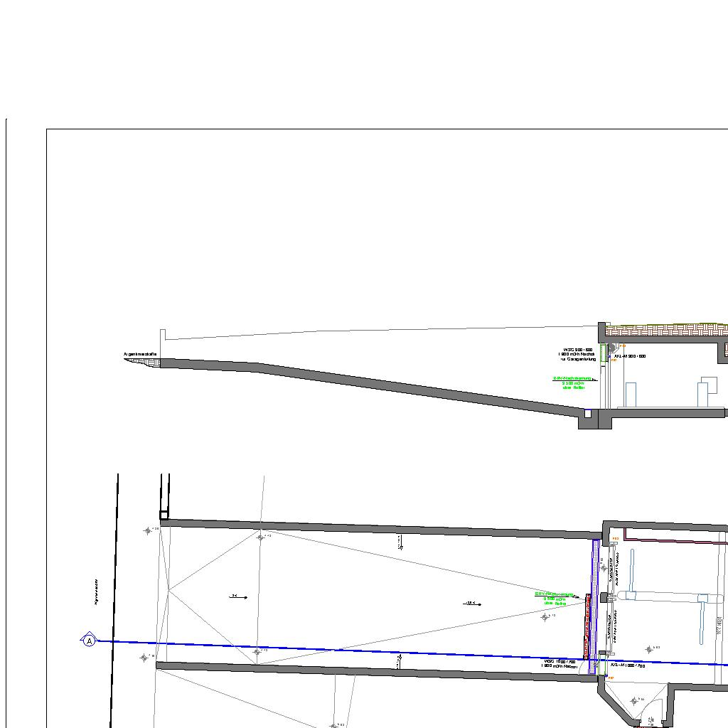Select the level marker inside the garage room

(x=648, y=649)
